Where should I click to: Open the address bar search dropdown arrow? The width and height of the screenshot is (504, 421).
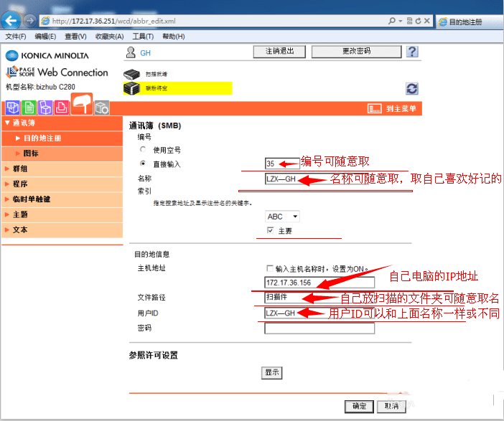click(x=401, y=21)
